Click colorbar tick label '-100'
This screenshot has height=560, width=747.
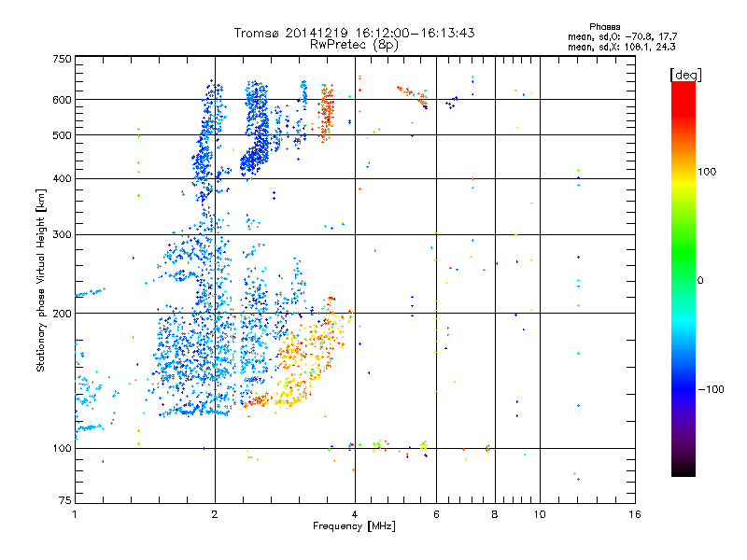(x=712, y=389)
